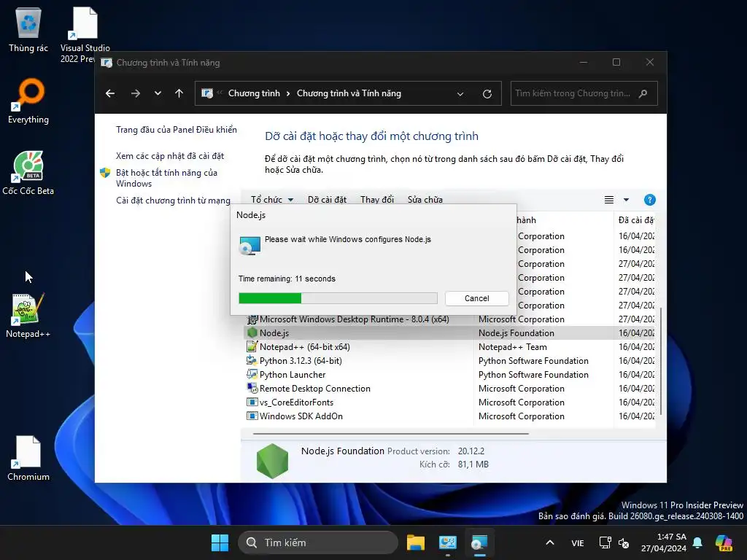
Task: Go back with the back arrow
Action: [x=110, y=93]
